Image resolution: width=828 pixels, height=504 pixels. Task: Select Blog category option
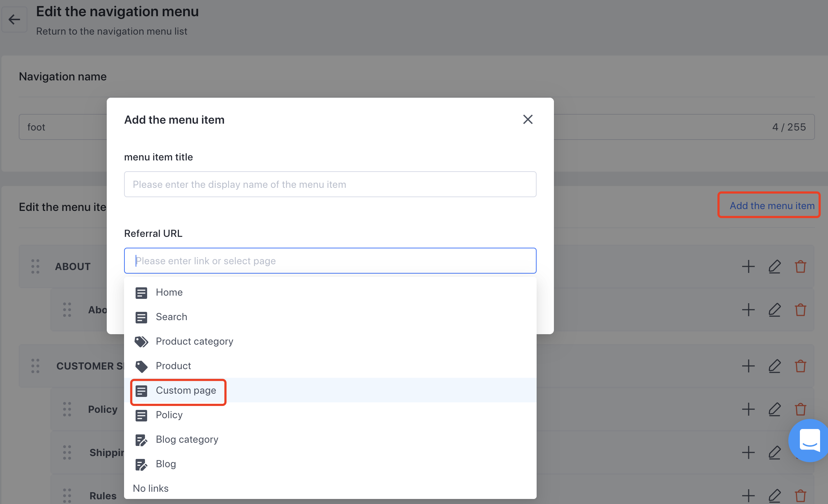pos(187,439)
